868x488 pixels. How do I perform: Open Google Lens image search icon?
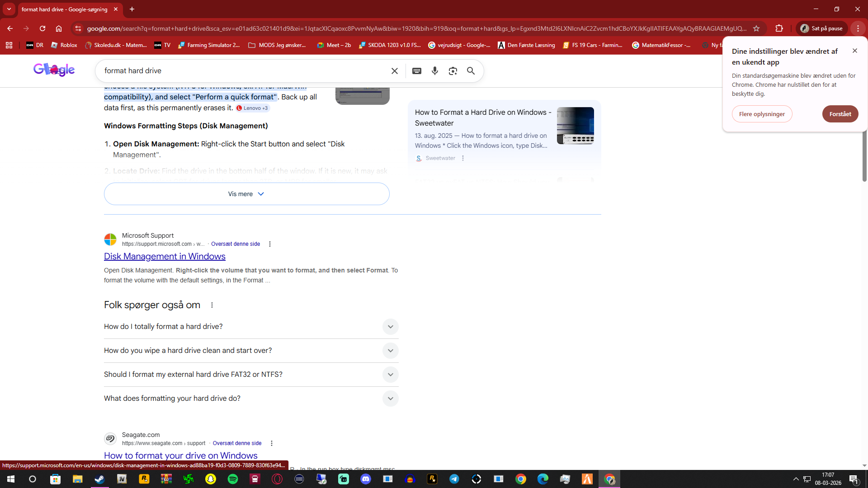(453, 71)
